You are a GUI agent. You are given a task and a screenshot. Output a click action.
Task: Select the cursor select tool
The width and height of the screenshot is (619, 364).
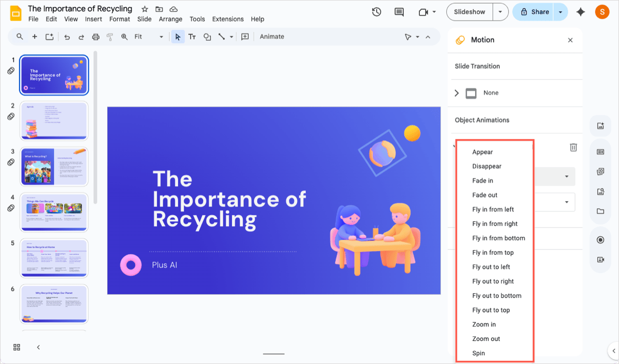pyautogui.click(x=177, y=37)
